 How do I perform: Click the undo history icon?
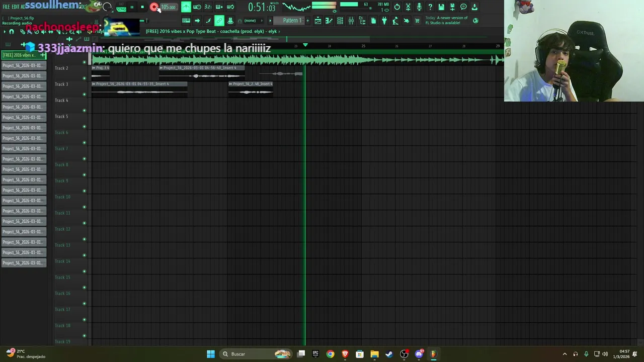click(x=397, y=7)
